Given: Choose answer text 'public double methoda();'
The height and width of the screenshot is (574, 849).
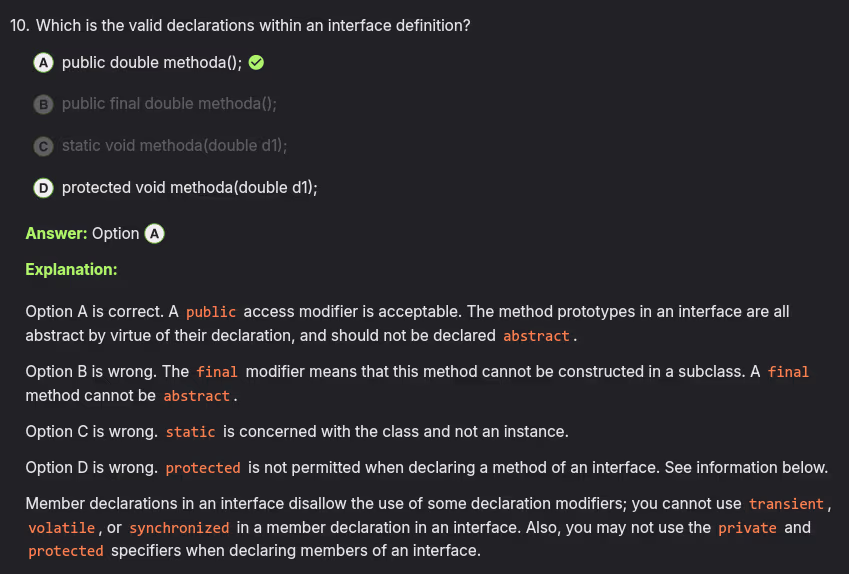Looking at the screenshot, I should (x=152, y=63).
